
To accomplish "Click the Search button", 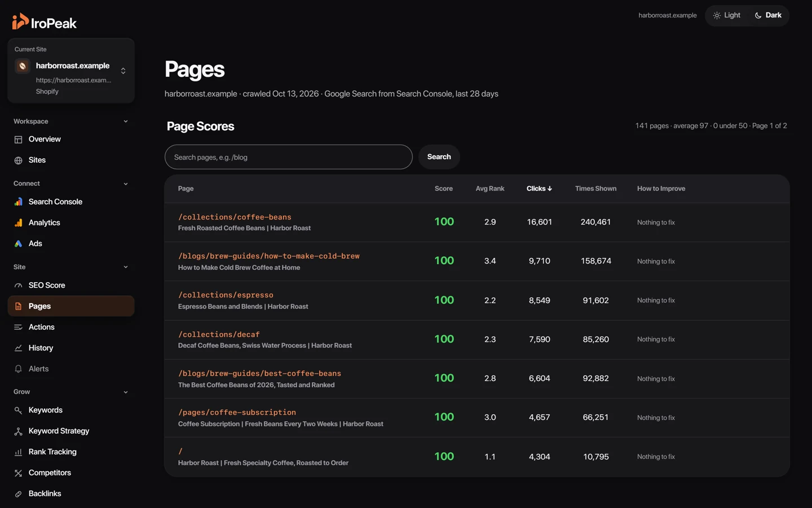I will click(439, 157).
